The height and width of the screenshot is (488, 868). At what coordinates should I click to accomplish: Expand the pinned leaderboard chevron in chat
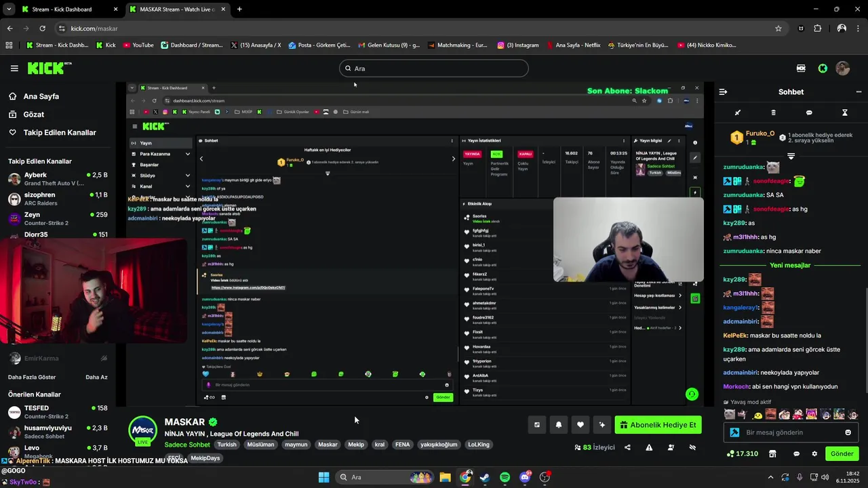(791, 156)
